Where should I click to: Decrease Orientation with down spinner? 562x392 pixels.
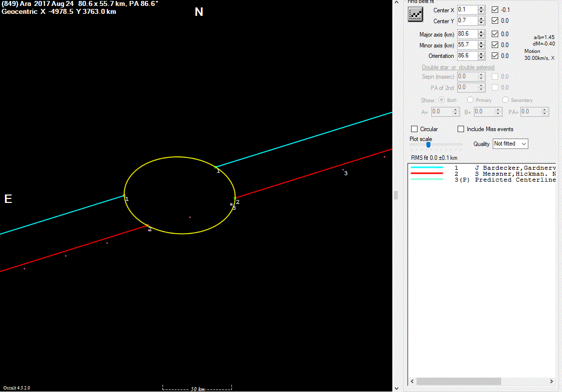coord(481,58)
